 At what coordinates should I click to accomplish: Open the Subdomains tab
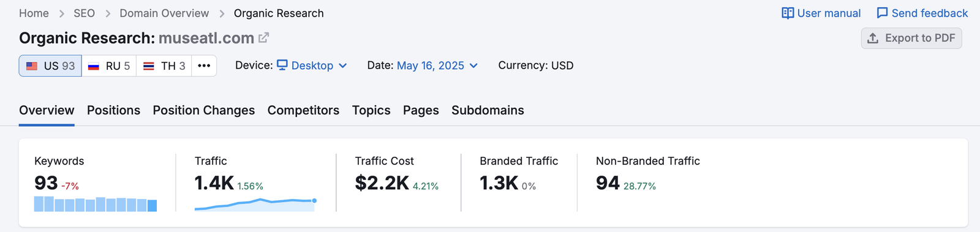[x=488, y=110]
